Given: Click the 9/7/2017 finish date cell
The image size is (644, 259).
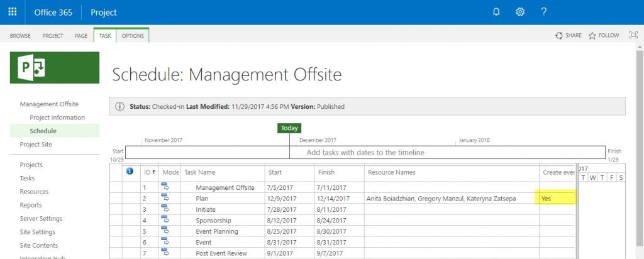Looking at the screenshot, I should pyautogui.click(x=339, y=253).
